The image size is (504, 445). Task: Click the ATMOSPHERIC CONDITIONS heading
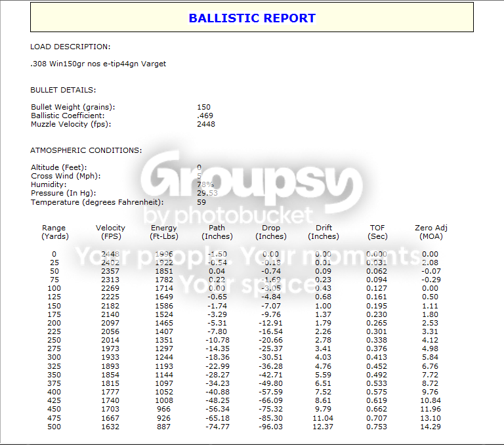86,150
